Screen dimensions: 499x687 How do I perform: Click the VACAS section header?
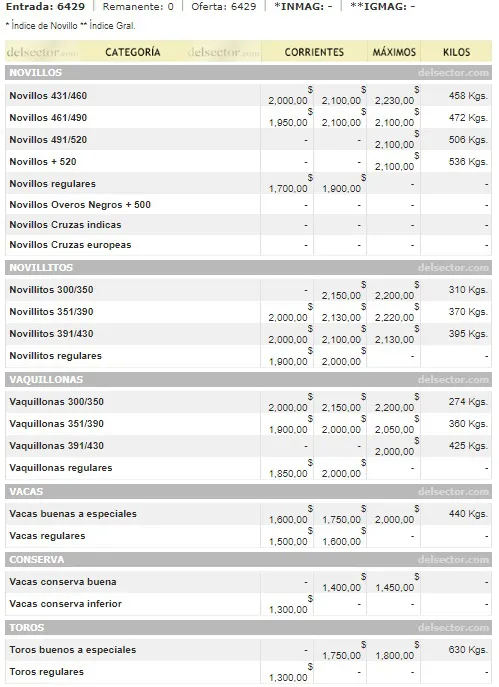pos(248,491)
